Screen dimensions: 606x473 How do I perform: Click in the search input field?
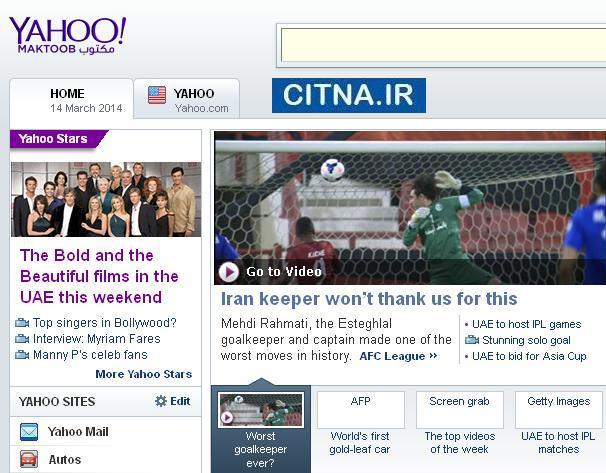(x=443, y=45)
